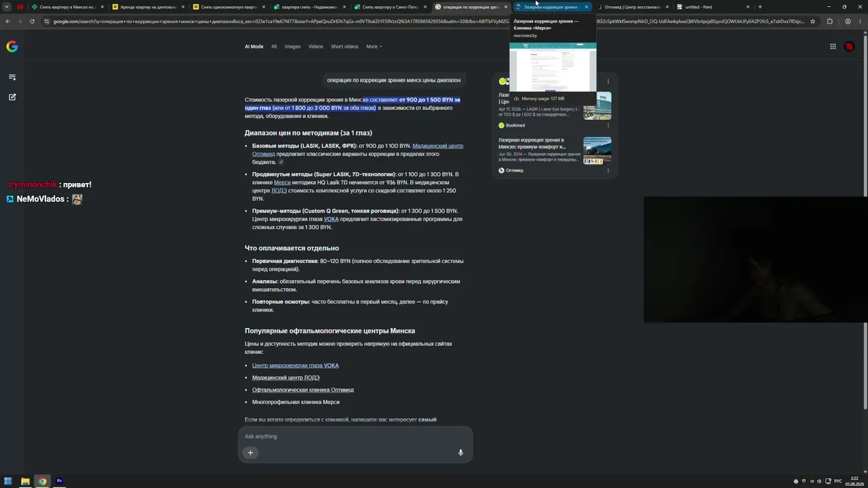
Task: Open the Chrome three-dot menu
Action: click(x=860, y=21)
